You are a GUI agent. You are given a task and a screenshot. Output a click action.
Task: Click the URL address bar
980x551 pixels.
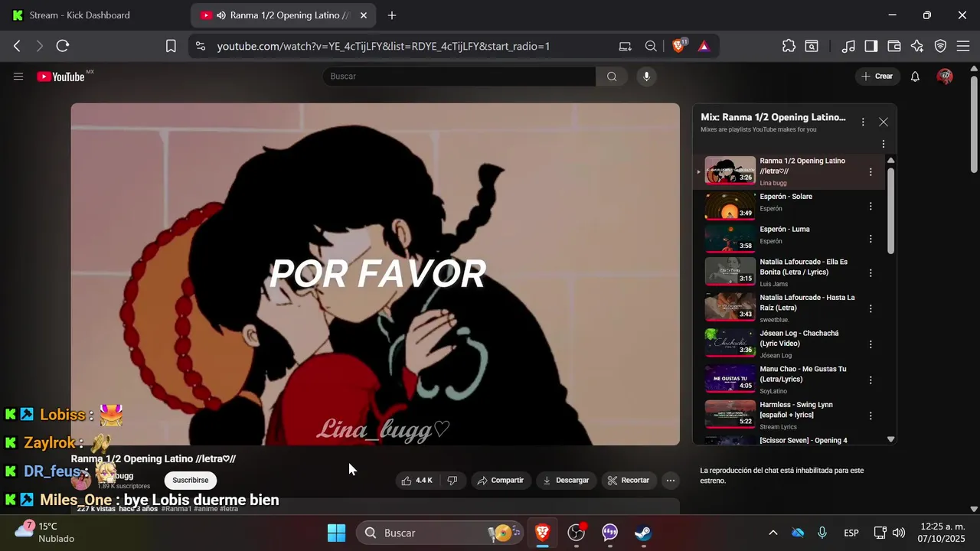[383, 46]
